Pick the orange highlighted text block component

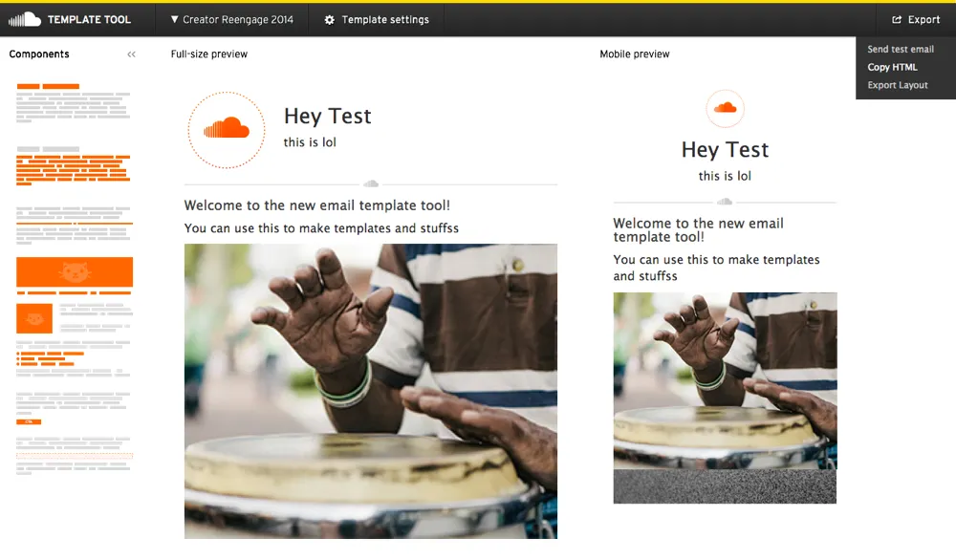point(75,166)
